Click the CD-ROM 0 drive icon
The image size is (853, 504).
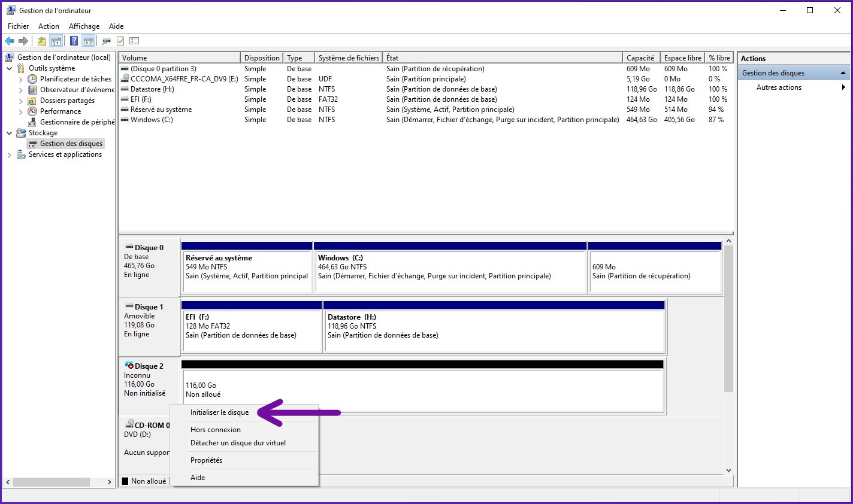pyautogui.click(x=129, y=425)
